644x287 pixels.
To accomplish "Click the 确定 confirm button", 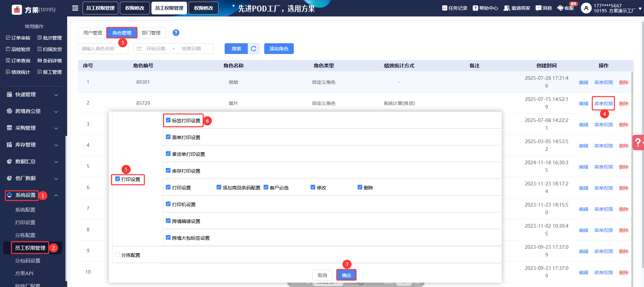I will (346, 275).
